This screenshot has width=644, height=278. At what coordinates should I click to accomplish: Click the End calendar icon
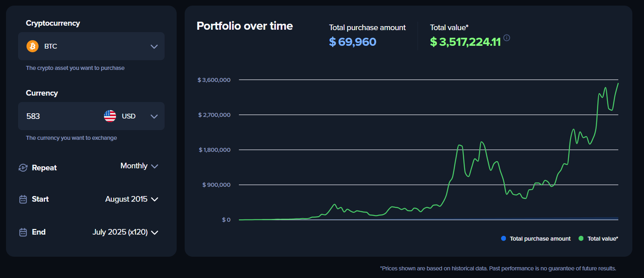pyautogui.click(x=23, y=232)
